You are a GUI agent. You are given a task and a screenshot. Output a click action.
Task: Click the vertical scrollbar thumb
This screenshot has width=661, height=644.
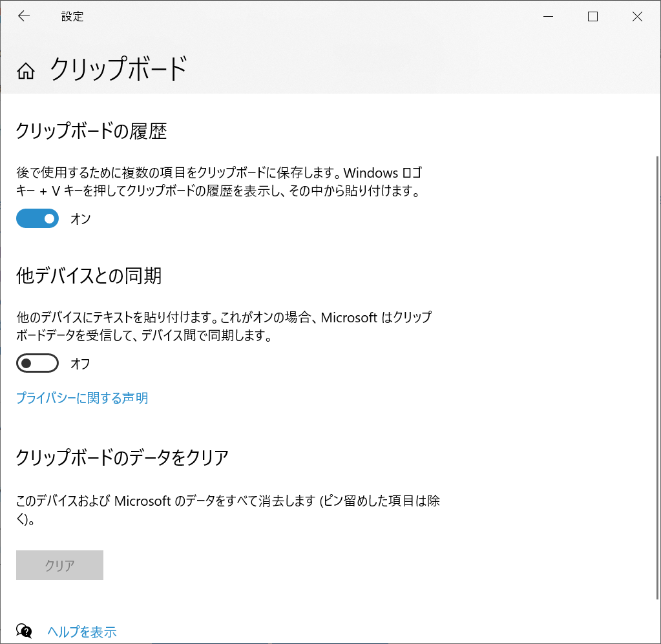[x=657, y=377]
